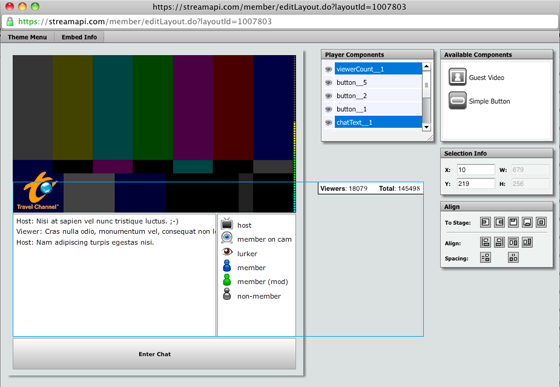Viewport: 560px width, 387px height.
Task: Click the X position input field
Action: coord(476,170)
